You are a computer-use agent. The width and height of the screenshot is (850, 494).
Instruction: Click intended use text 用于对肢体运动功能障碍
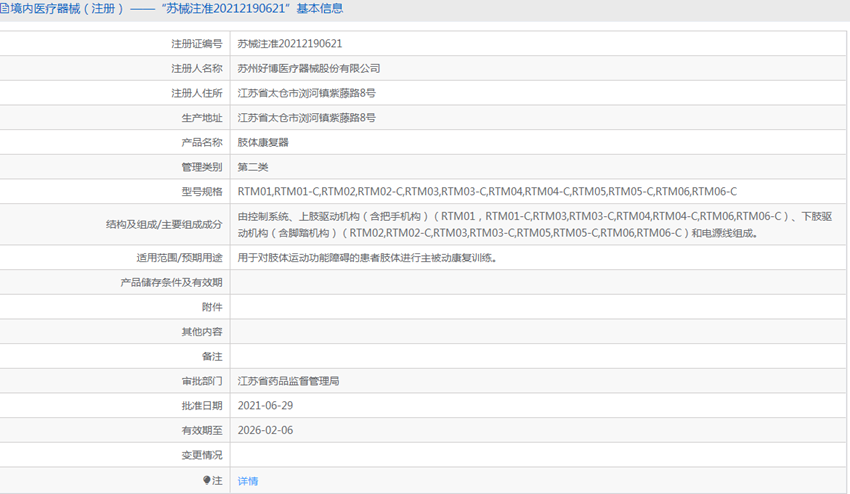coord(367,258)
